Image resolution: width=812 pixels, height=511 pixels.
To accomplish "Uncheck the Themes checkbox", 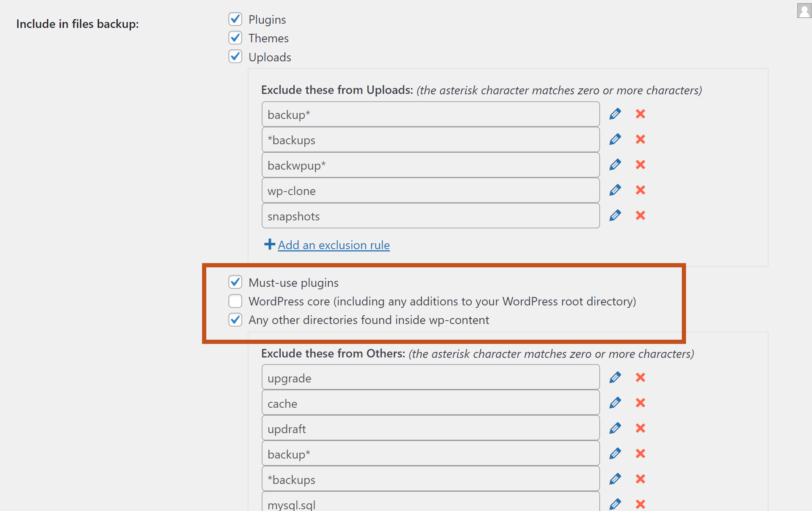I will (x=235, y=38).
